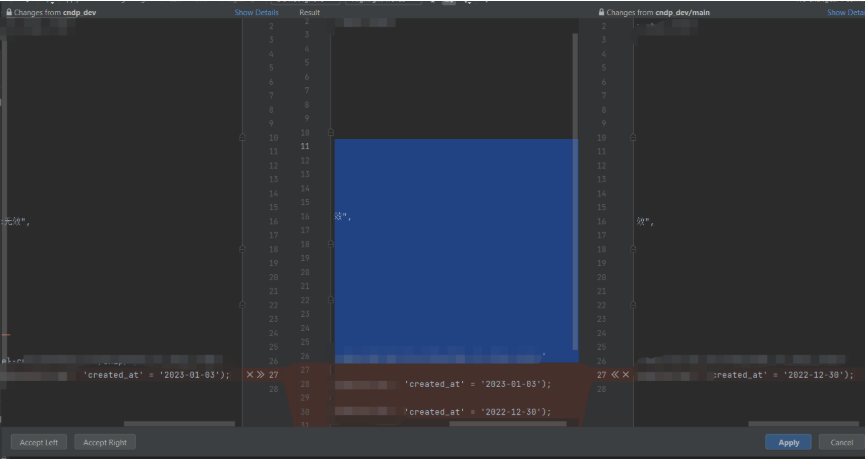Screen dimensions: 865x459
Task: Collapse fold marker at line 18 in right pane
Action: tap(633, 249)
